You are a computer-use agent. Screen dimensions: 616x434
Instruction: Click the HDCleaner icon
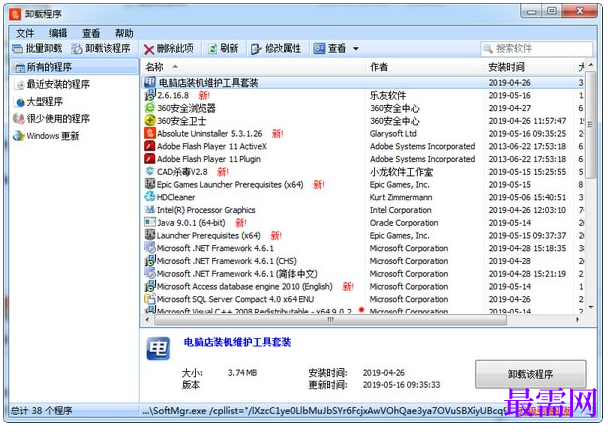pyautogui.click(x=150, y=196)
